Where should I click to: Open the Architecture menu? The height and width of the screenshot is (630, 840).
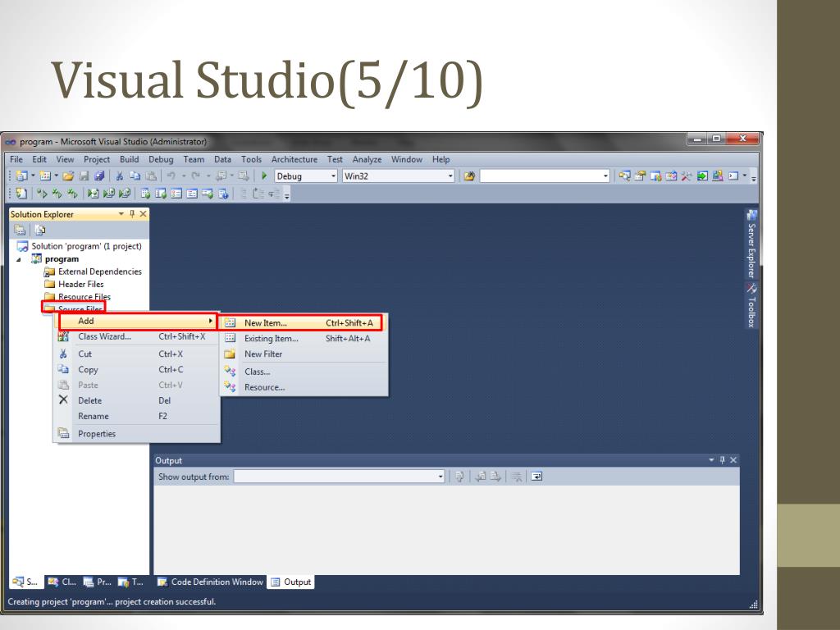pyautogui.click(x=294, y=159)
